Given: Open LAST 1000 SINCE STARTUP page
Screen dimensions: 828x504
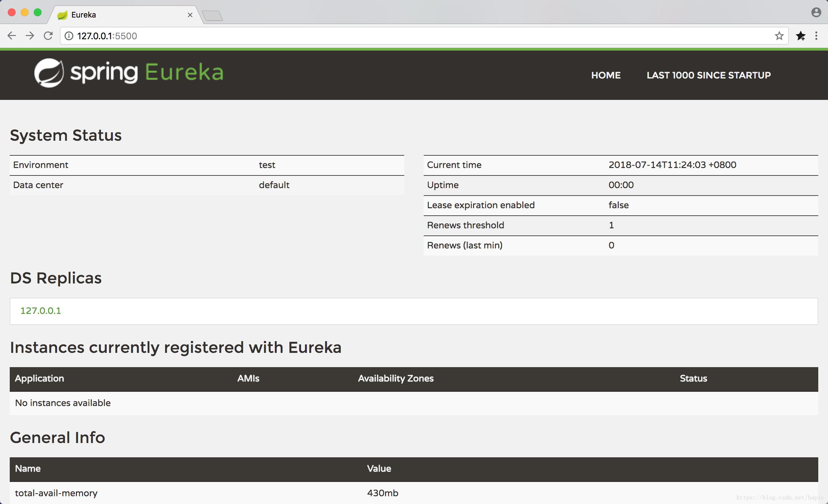Looking at the screenshot, I should pyautogui.click(x=709, y=75).
